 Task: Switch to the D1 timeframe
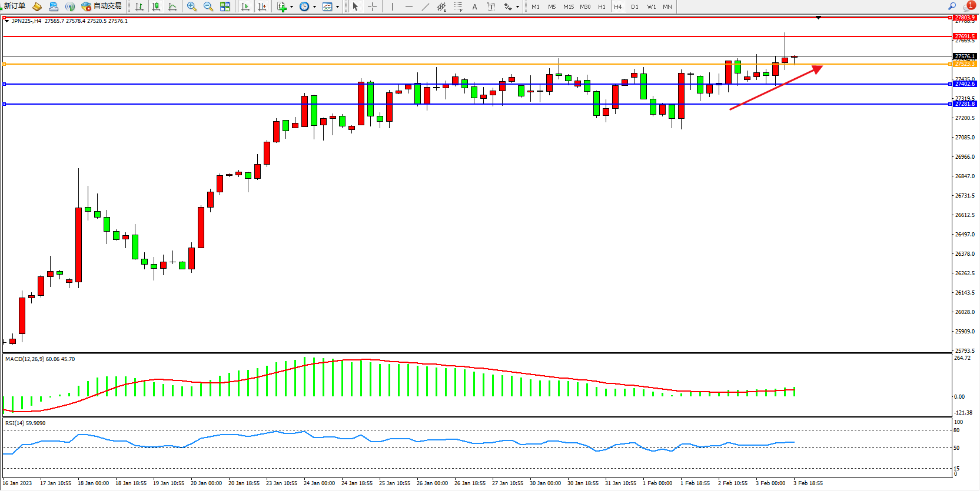tap(634, 6)
